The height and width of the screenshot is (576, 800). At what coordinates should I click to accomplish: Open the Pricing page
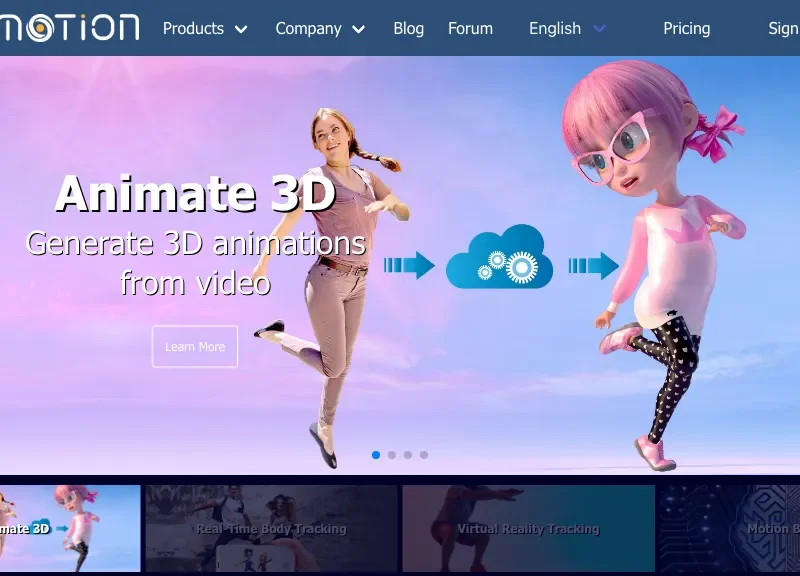click(x=687, y=29)
